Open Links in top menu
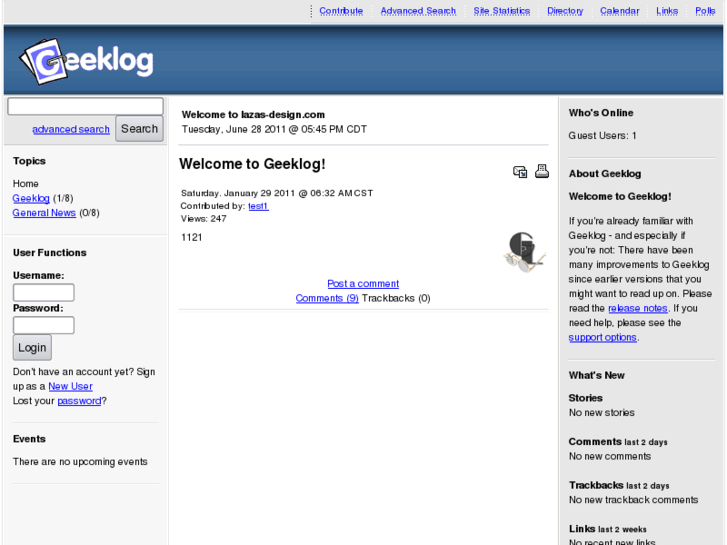 (x=667, y=11)
